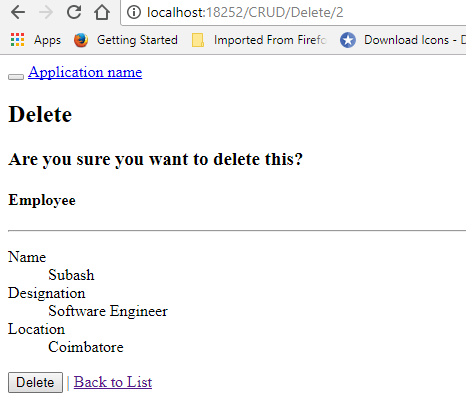Click the Firefox icon of Getting Started bookmark
Screen dimensions: 466x401
(81, 40)
